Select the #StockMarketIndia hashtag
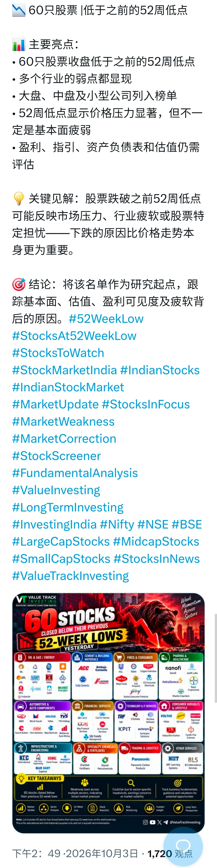 tap(64, 370)
